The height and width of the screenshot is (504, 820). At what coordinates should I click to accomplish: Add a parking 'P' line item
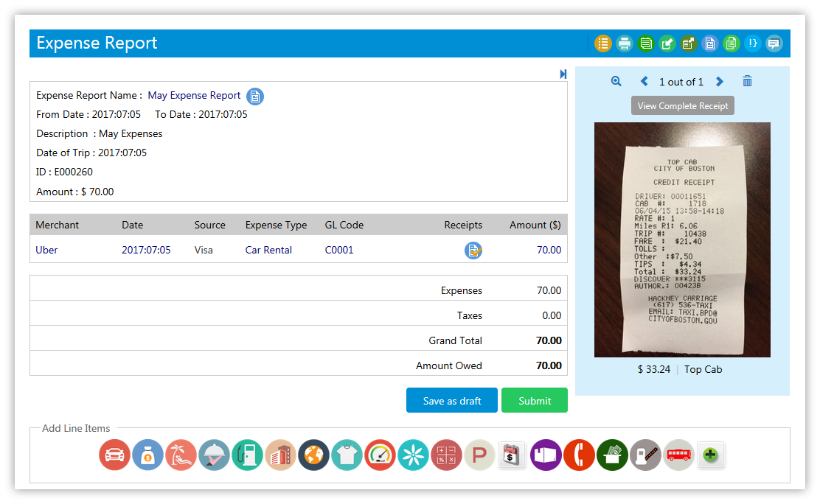[479, 455]
